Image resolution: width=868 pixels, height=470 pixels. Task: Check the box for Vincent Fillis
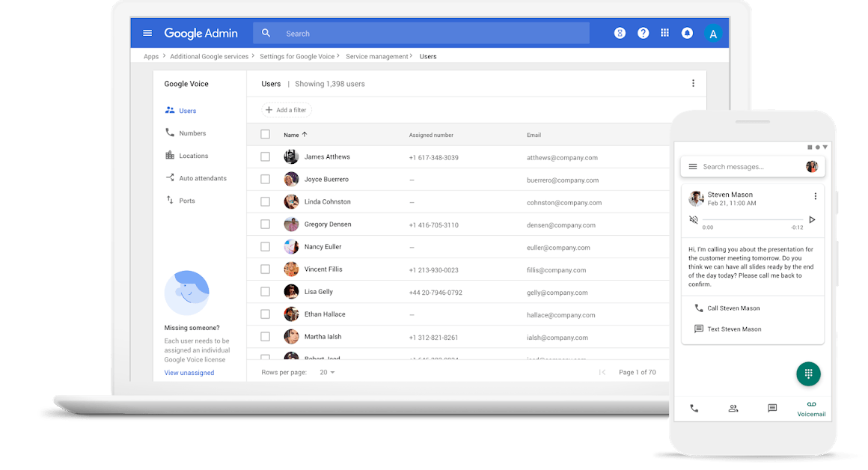point(265,269)
